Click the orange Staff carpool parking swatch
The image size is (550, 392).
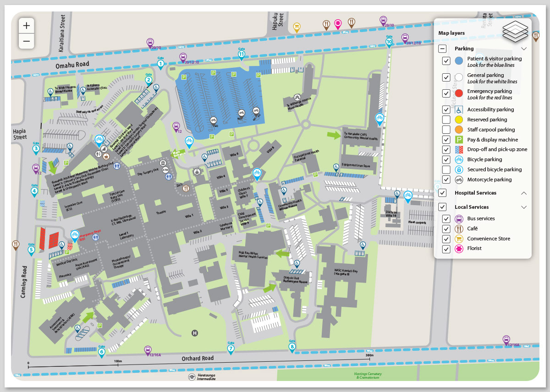459,130
